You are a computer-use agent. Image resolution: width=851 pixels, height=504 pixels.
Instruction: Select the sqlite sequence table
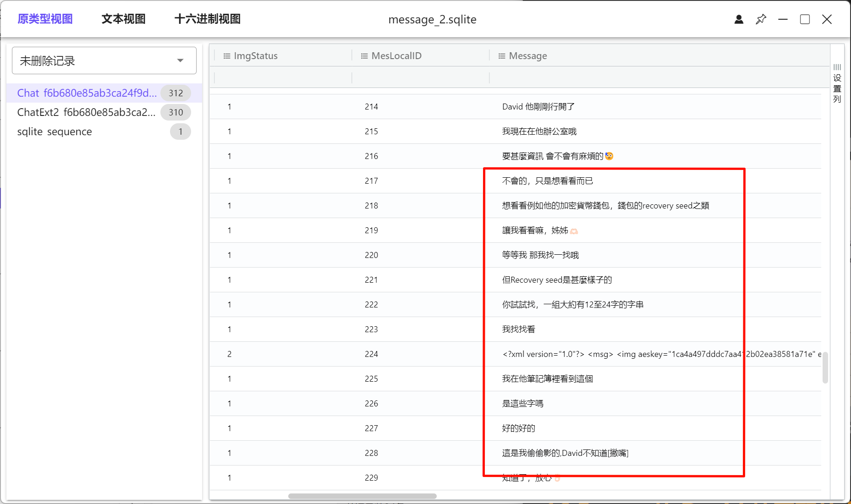tap(55, 131)
